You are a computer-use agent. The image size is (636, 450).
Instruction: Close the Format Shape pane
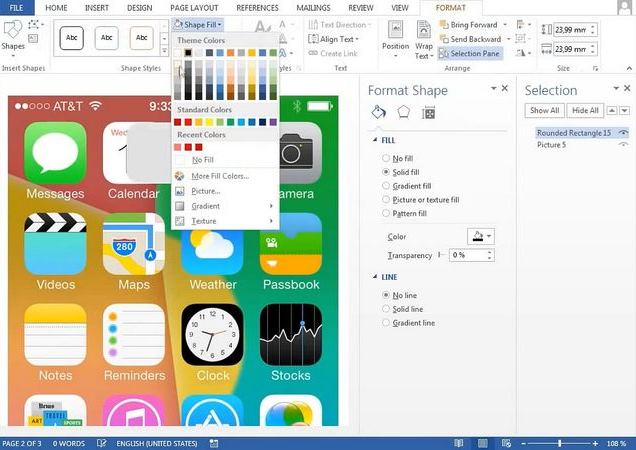(x=505, y=88)
